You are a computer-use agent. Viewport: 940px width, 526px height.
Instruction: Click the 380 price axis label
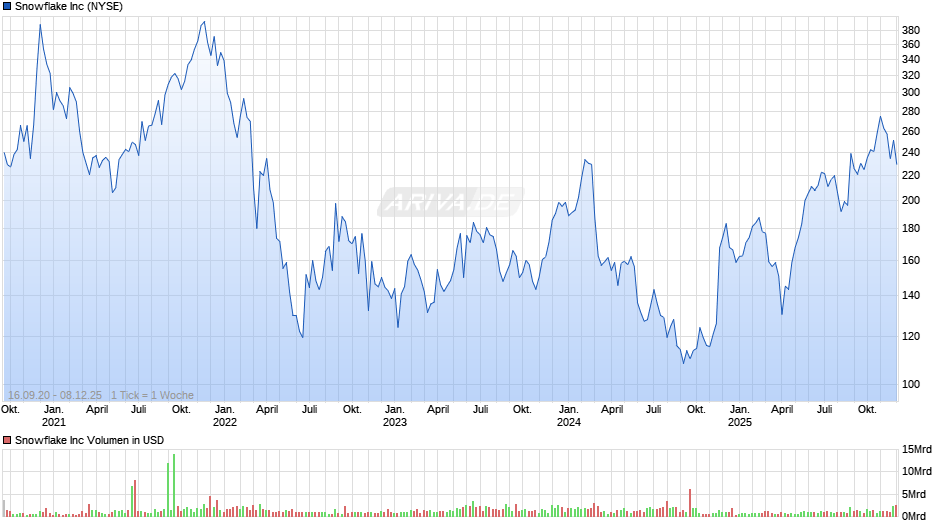(x=911, y=30)
